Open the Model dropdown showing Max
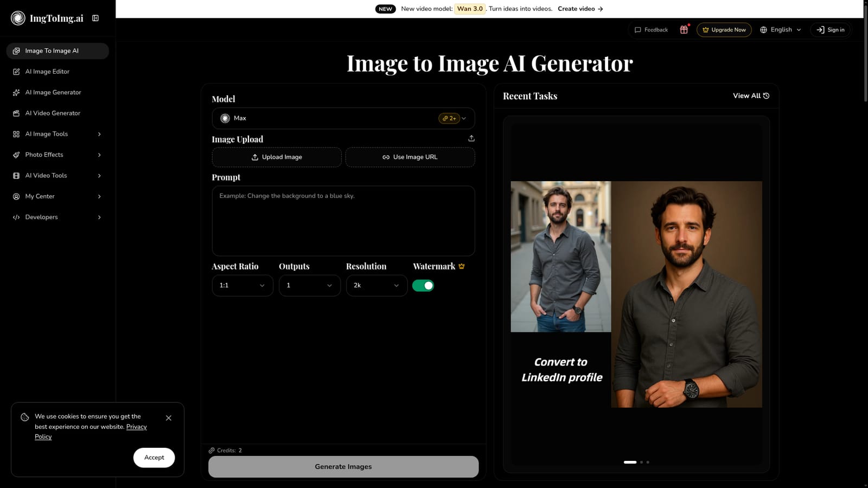This screenshot has width=868, height=488. [343, 118]
